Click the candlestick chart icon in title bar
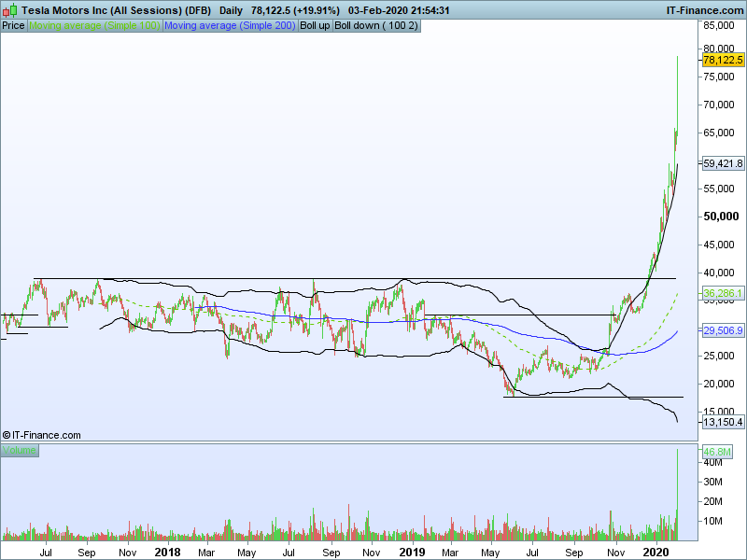This screenshot has width=747, height=560. point(9,10)
